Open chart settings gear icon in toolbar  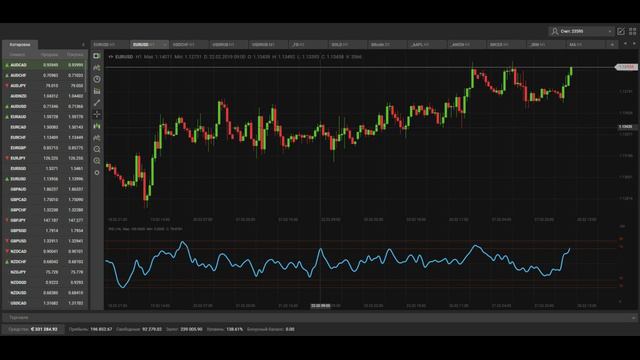click(x=97, y=173)
